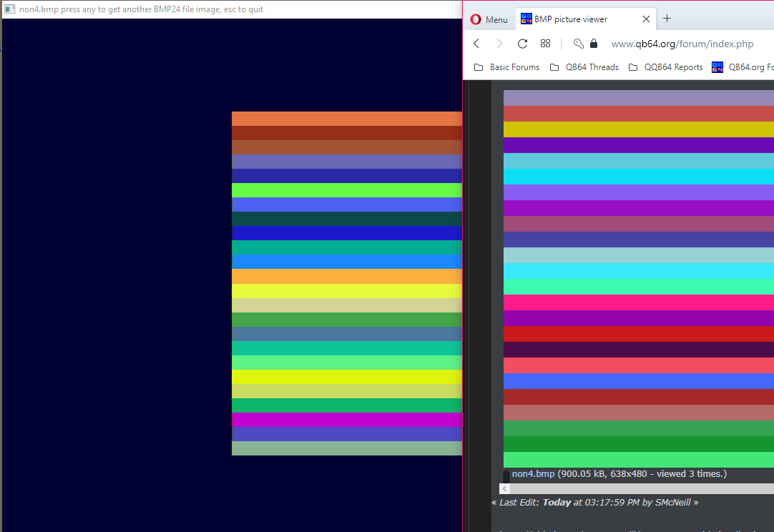Image resolution: width=774 pixels, height=532 pixels.
Task: Close the BMP picture viewer tab
Action: (646, 19)
